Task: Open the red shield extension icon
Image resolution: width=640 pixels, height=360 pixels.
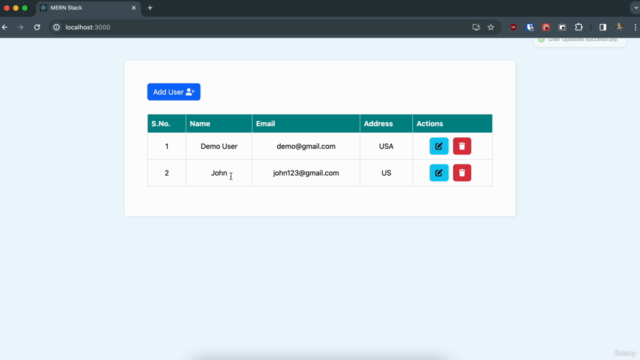Action: 513,27
